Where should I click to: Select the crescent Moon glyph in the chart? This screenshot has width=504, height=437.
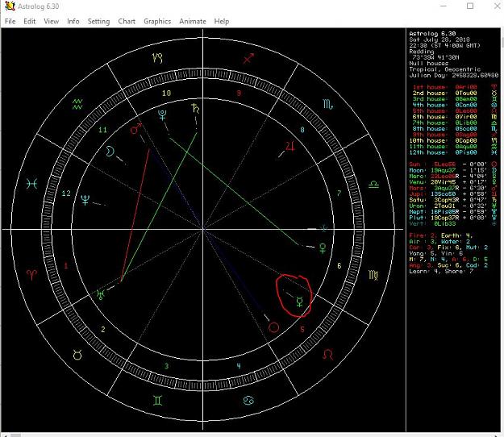pos(110,151)
